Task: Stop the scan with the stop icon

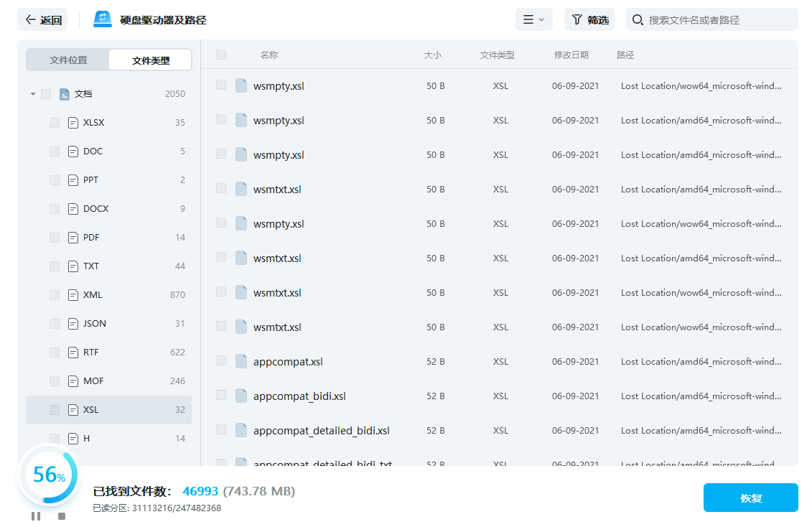Action: click(x=62, y=516)
